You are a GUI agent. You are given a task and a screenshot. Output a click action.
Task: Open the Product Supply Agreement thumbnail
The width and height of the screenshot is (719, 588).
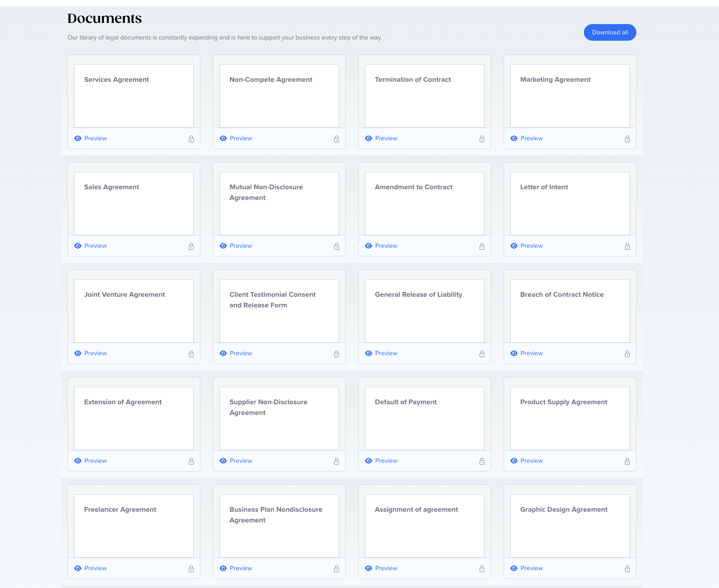click(x=570, y=418)
